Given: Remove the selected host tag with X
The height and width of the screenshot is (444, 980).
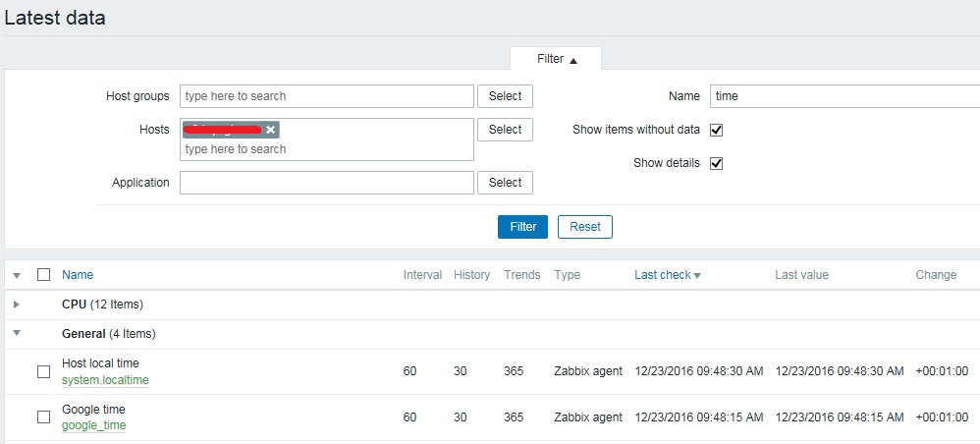Looking at the screenshot, I should click(270, 130).
